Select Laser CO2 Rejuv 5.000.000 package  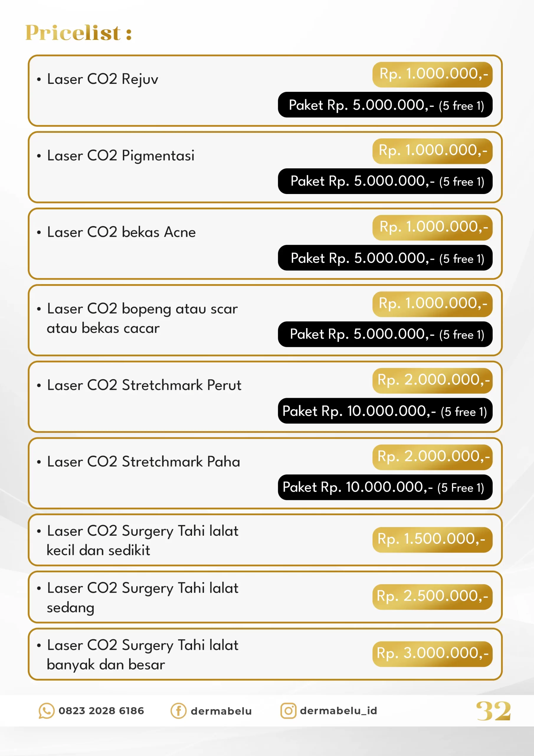coord(385,105)
